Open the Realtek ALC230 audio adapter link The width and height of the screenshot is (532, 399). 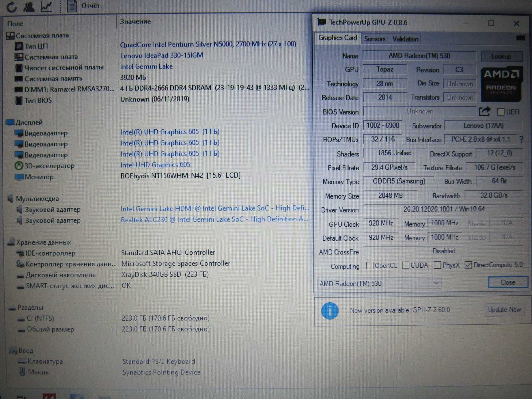(214, 219)
